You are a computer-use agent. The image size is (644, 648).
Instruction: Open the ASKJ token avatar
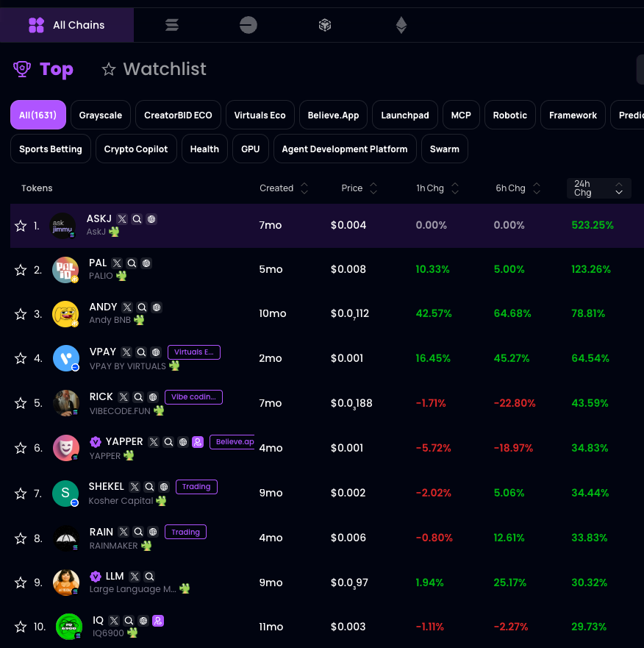[x=62, y=226]
